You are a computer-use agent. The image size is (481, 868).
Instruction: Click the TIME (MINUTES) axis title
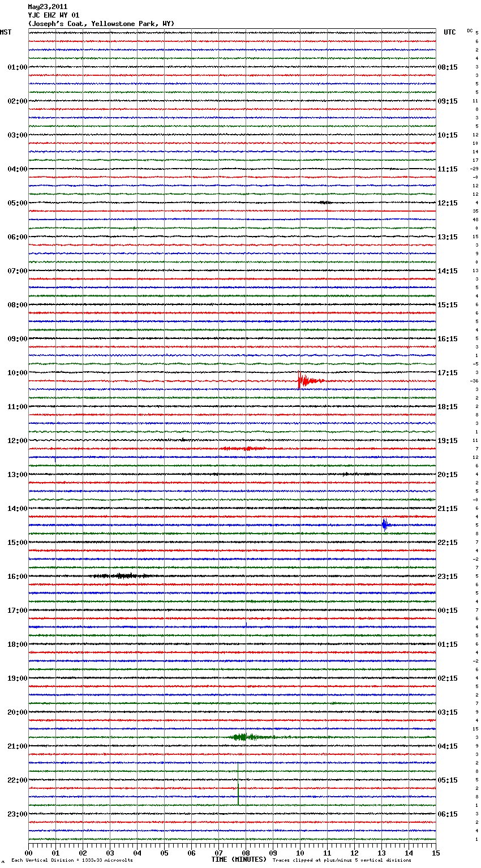coord(239,860)
